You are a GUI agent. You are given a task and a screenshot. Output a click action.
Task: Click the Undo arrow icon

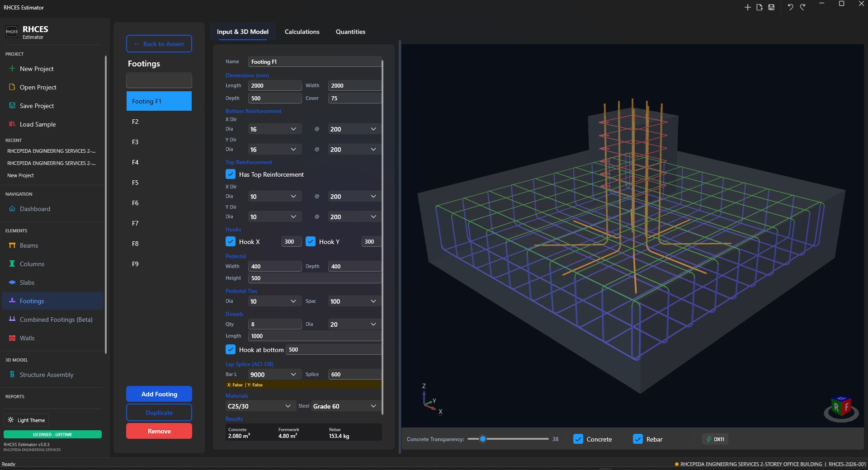790,7
